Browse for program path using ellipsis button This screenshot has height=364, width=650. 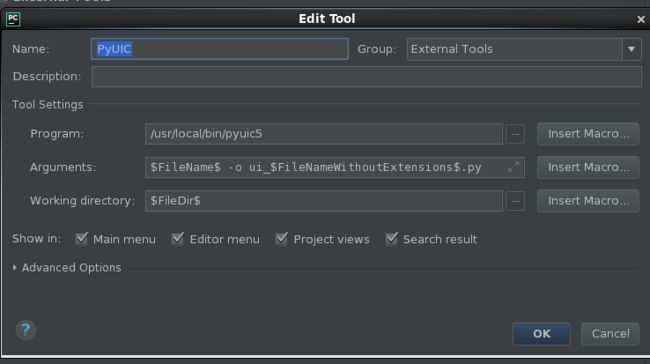[515, 134]
